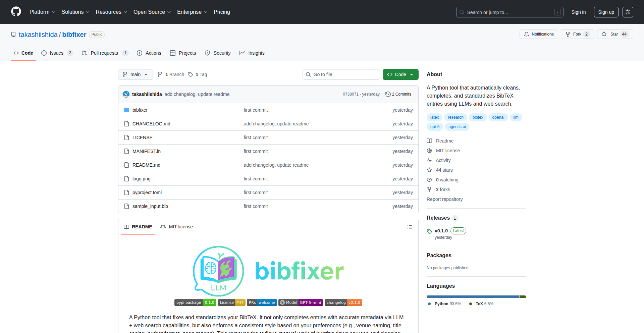Expand the Resources menu
Screen dimensions: 644x333
tap(111, 12)
